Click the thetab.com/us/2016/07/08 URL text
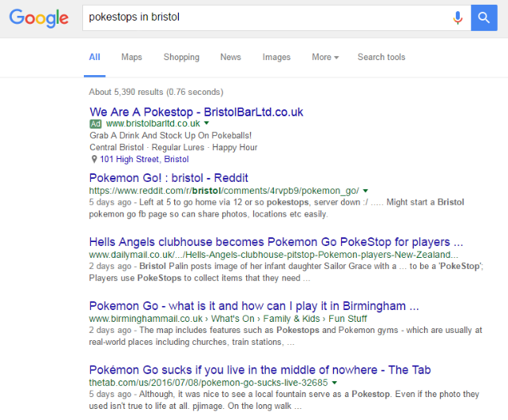 tap(208, 383)
